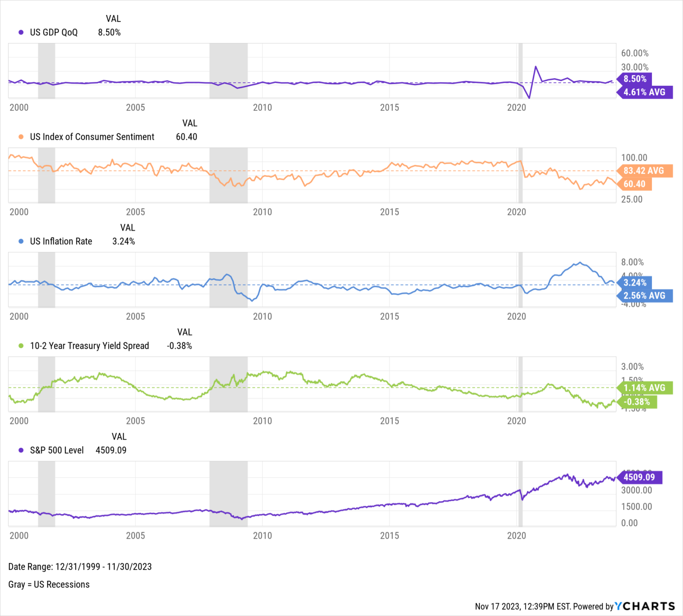
Task: Click the orange Consumer Sentiment legend dot
Action: (x=21, y=137)
